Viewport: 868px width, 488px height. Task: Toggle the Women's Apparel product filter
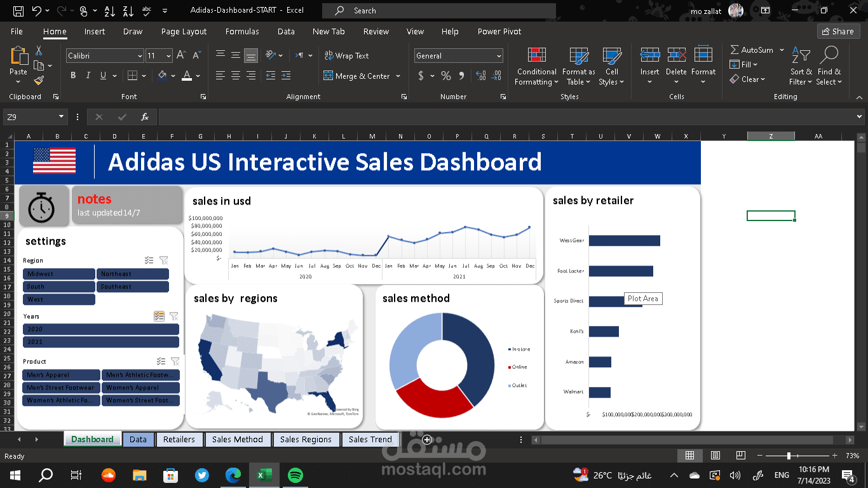tap(140, 388)
